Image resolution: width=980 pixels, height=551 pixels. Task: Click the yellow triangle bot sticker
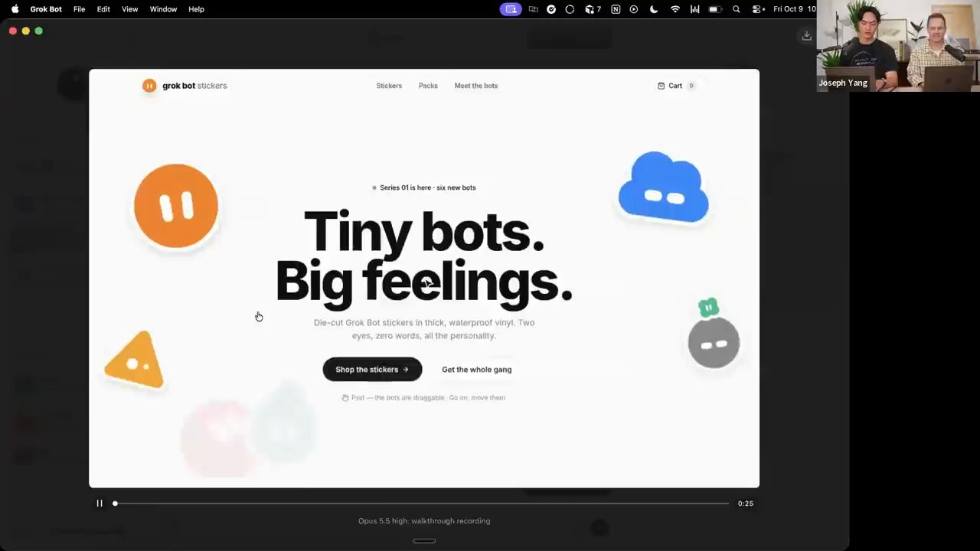point(136,359)
